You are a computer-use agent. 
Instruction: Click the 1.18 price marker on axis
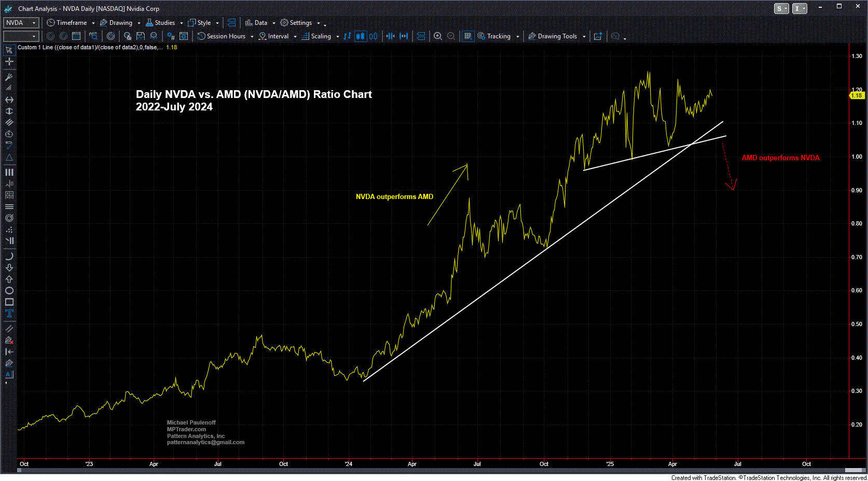click(x=856, y=95)
